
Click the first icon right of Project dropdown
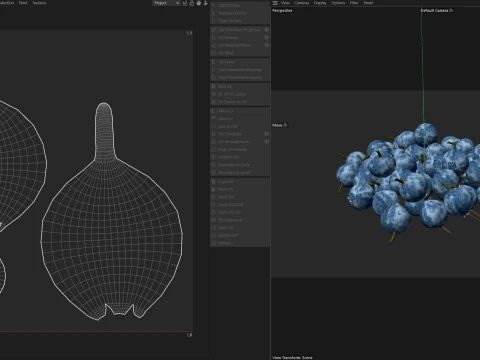(184, 3)
